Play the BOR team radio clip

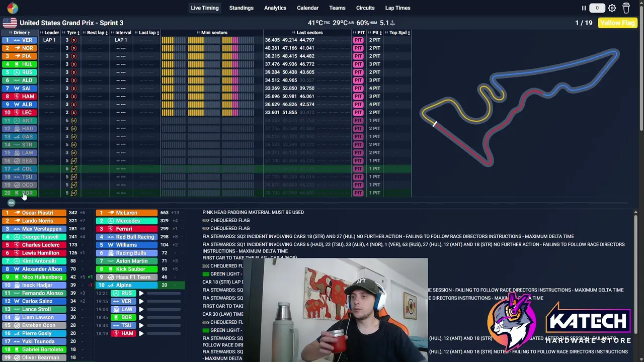[141, 317]
